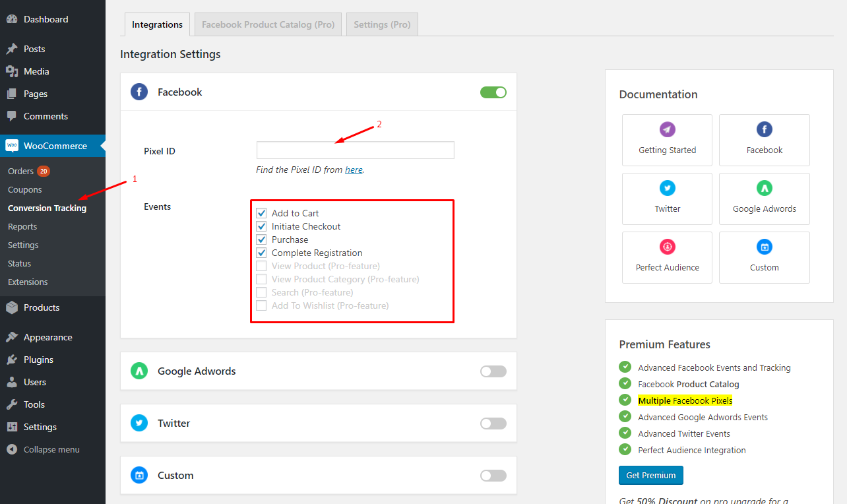Open the Facebook Product Catalog (Pro) tab
This screenshot has width=847, height=504.
coord(268,24)
